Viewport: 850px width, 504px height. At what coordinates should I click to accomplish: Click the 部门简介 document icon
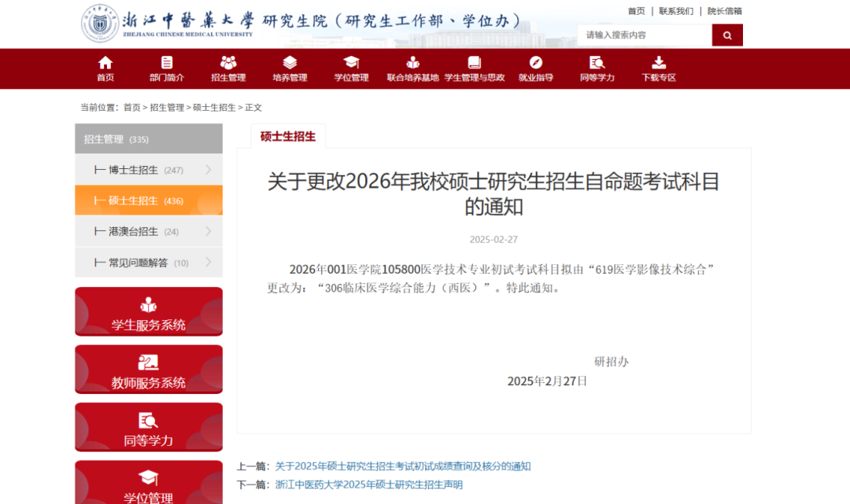tap(167, 62)
